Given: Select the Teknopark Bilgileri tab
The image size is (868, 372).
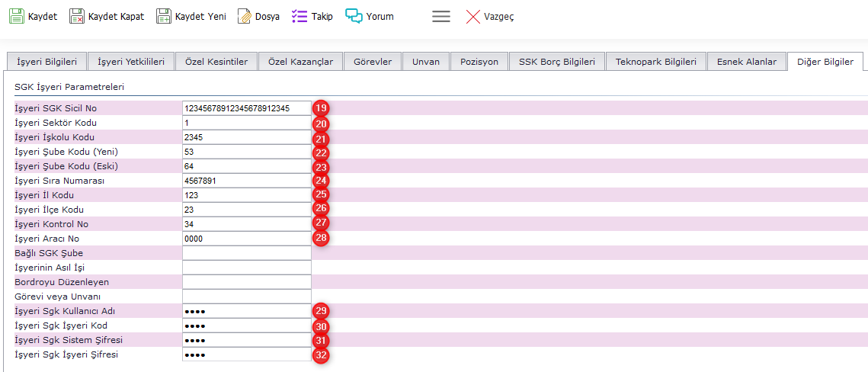Looking at the screenshot, I should 655,62.
